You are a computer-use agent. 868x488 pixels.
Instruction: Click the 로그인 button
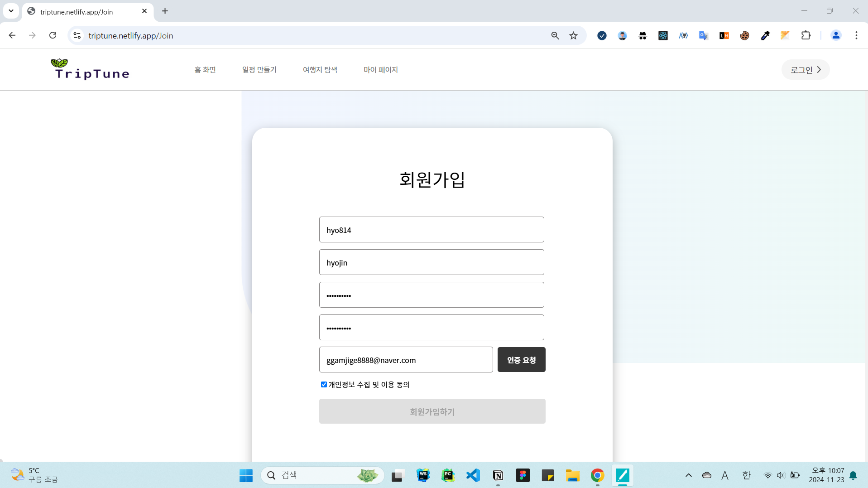tap(805, 70)
